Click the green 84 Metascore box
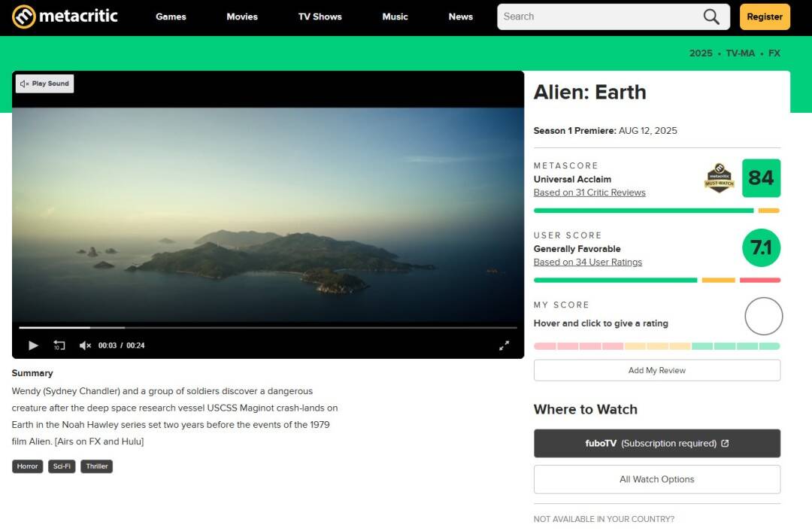Viewport: 812px width, 531px height. 761,178
